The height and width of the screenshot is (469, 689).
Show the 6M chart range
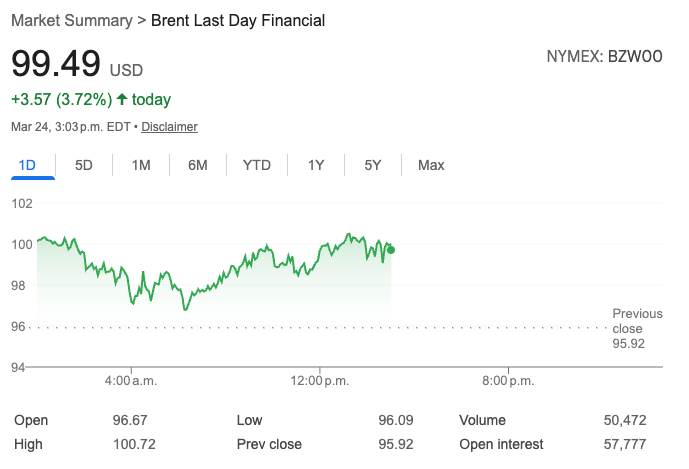coord(198,165)
